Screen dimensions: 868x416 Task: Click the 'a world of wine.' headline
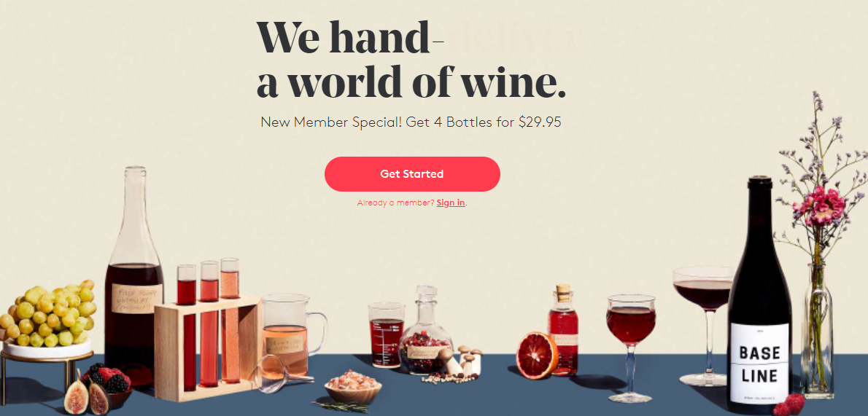[x=411, y=82]
